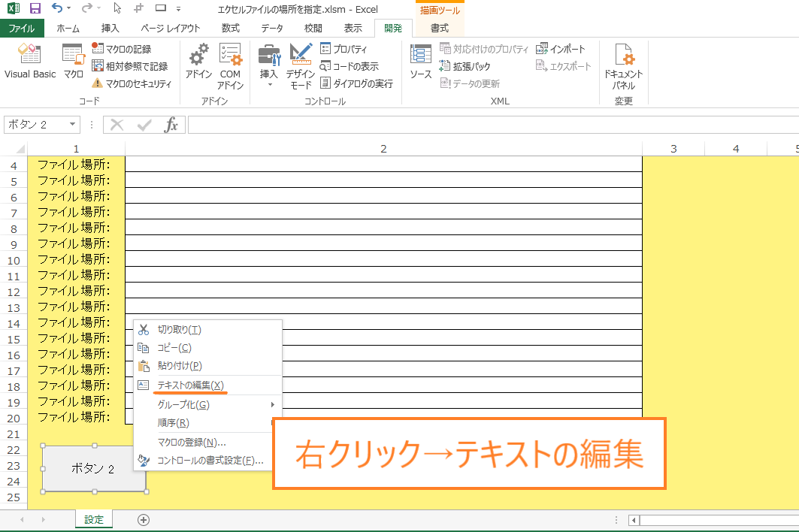Screen dimensions: 799x532
Task: Open the マクロ macros dialog
Action: pos(73,61)
